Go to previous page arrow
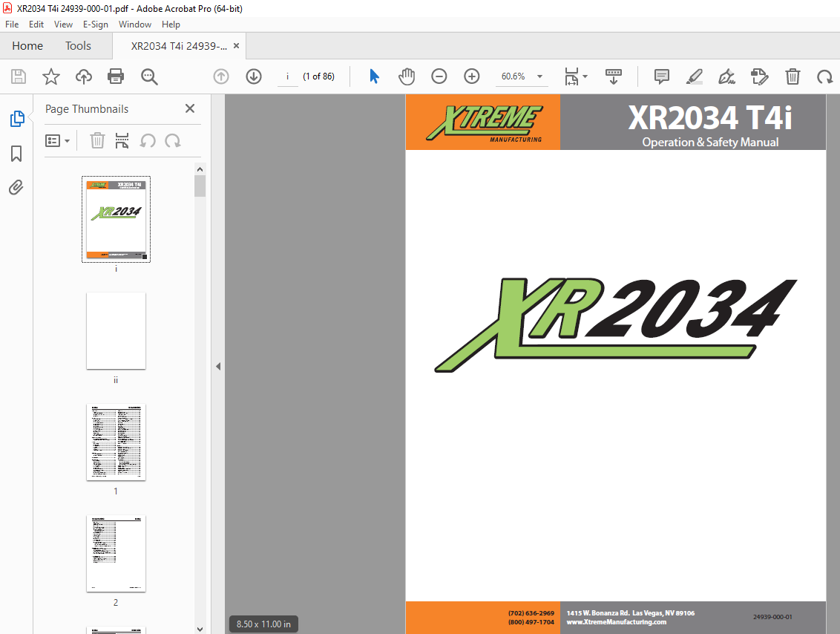This screenshot has height=634, width=840. click(x=220, y=76)
